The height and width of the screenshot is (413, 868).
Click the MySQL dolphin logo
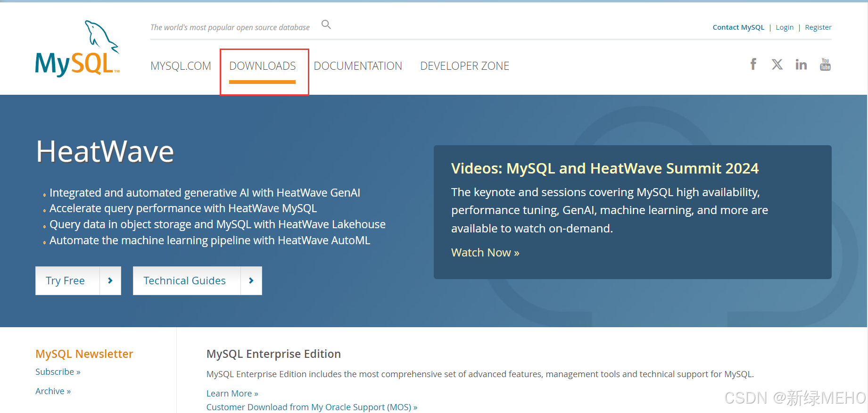[x=77, y=49]
